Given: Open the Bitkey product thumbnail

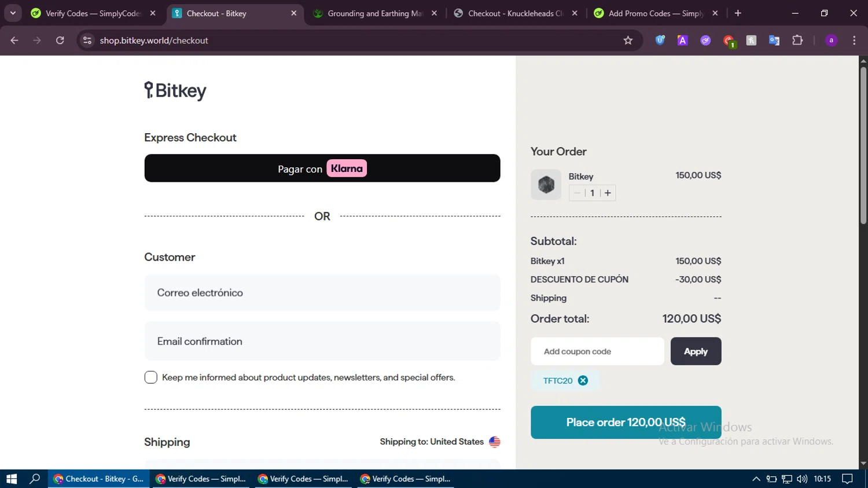Looking at the screenshot, I should pyautogui.click(x=546, y=185).
